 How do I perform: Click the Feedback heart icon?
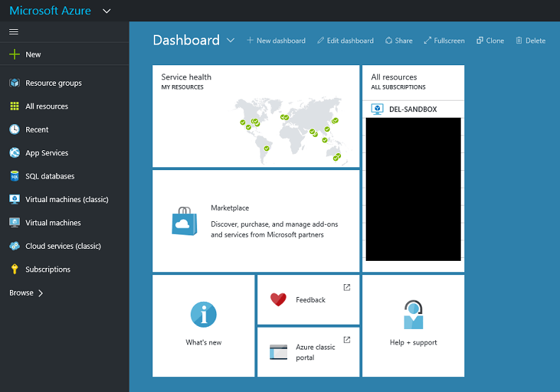coord(278,300)
